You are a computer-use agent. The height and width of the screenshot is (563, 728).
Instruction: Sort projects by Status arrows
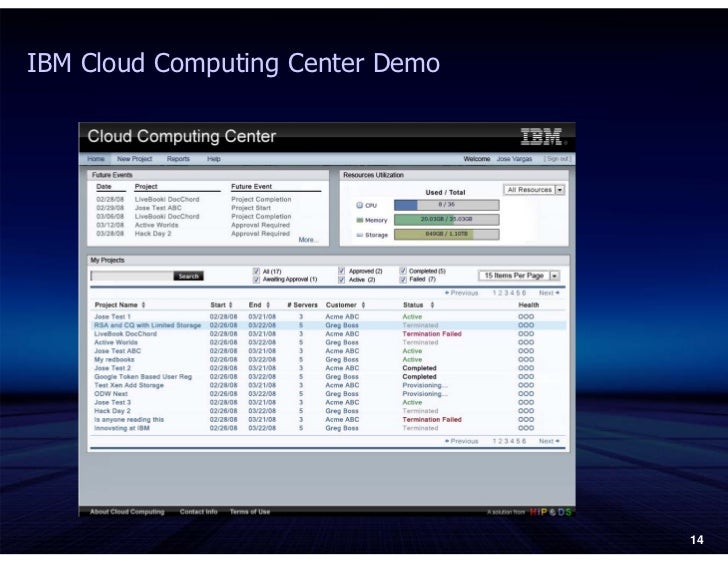tap(432, 305)
